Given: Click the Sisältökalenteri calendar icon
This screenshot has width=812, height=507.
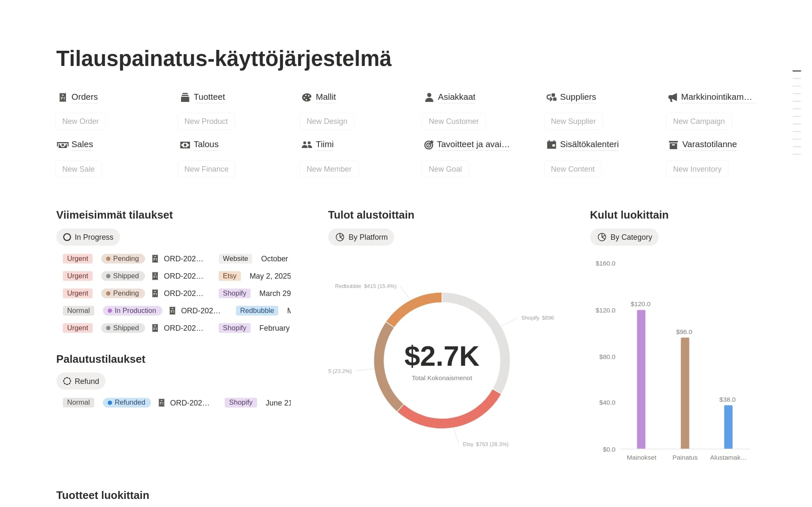Looking at the screenshot, I should [551, 145].
